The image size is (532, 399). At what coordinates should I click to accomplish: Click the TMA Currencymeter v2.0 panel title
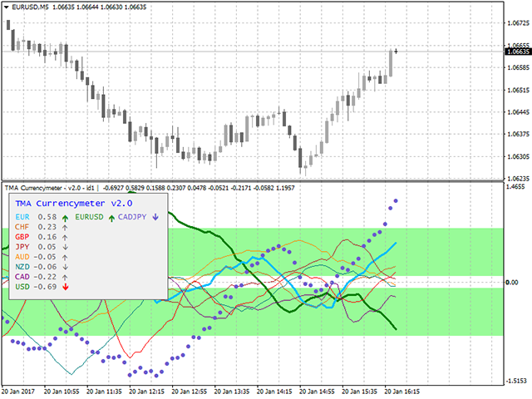pos(74,204)
